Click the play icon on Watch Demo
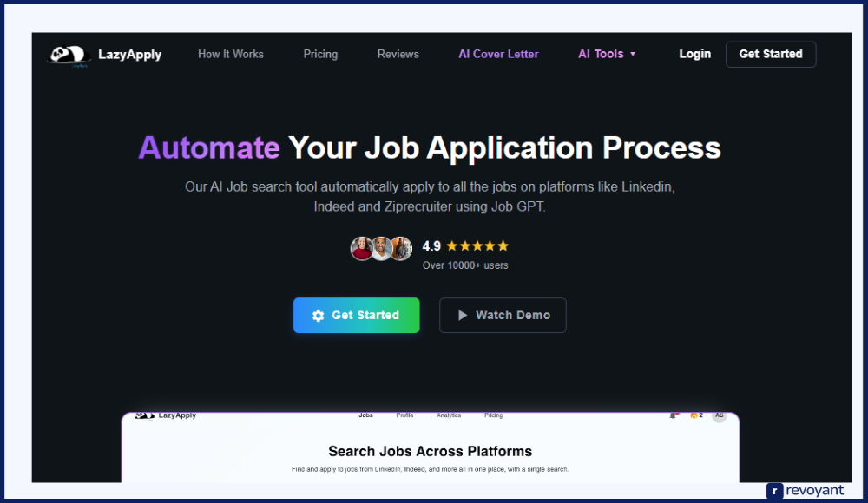The height and width of the screenshot is (503, 868). [x=463, y=316]
